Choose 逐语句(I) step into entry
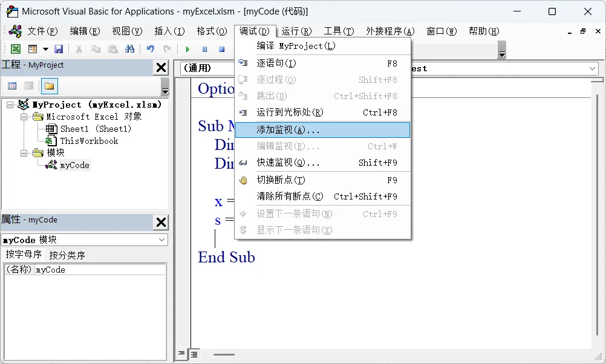606x364 pixels. click(x=323, y=63)
